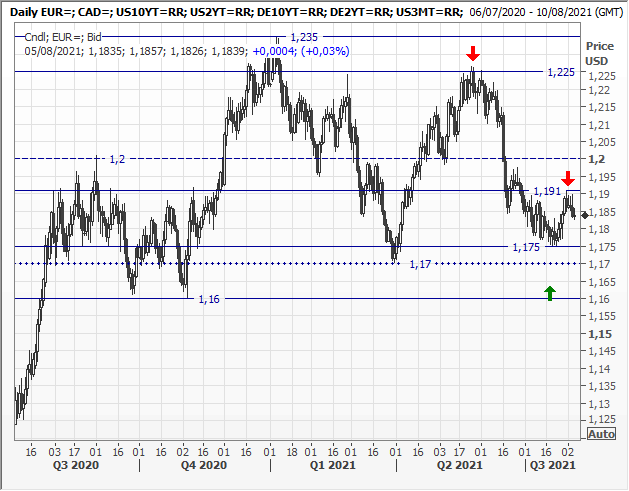The width and height of the screenshot is (629, 491).
Task: Click the 1,191 level label
Action: (546, 190)
